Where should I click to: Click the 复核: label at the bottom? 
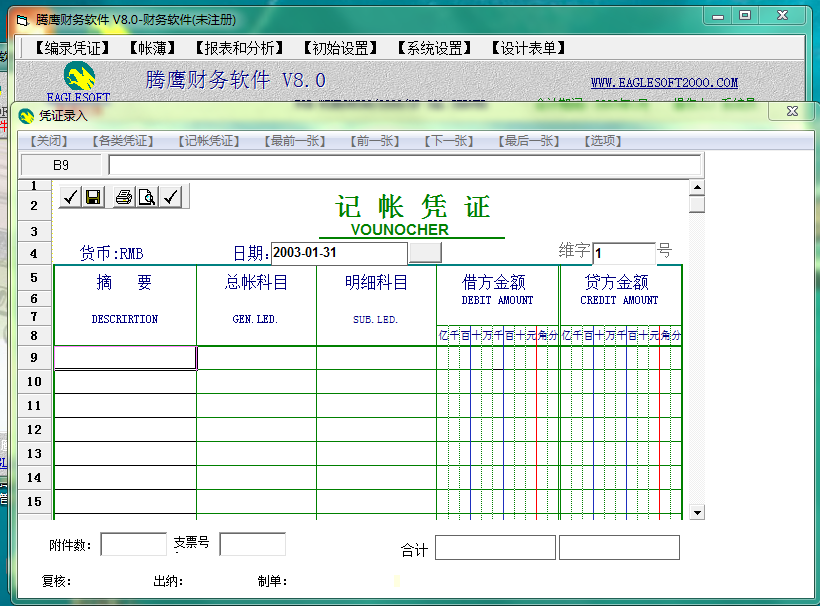click(x=56, y=581)
